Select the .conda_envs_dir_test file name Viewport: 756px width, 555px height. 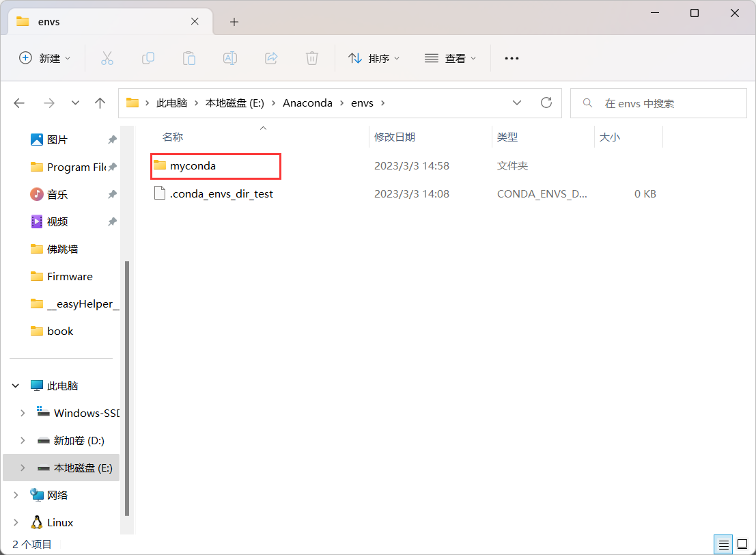[221, 193]
